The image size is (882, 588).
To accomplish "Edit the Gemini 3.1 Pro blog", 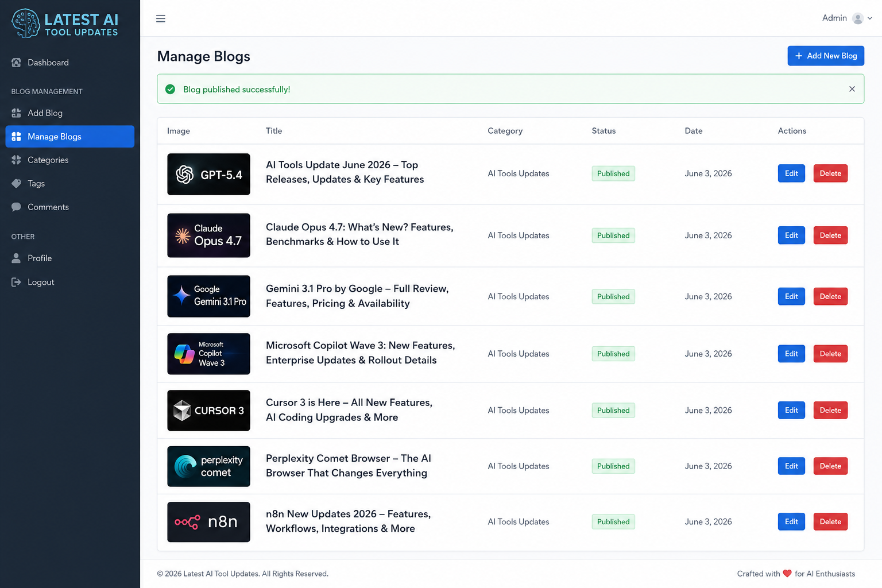I will click(791, 296).
